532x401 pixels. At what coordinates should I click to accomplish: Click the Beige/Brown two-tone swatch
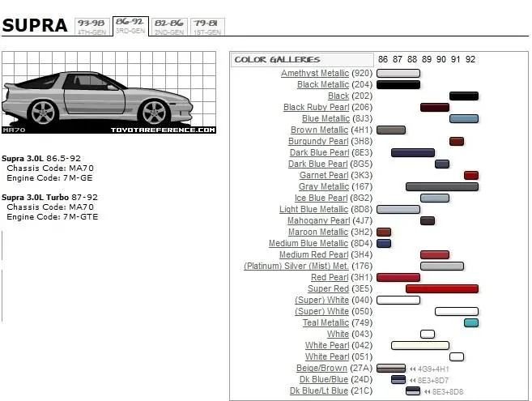click(391, 369)
